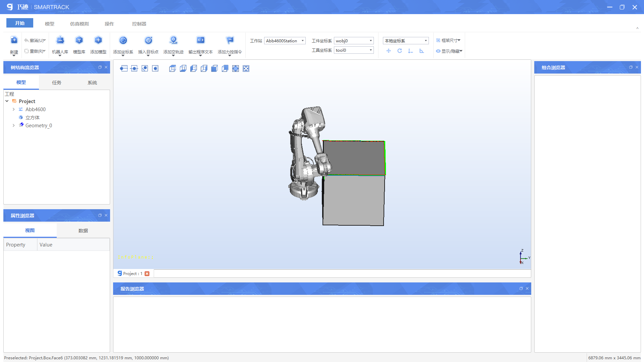The width and height of the screenshot is (644, 362).
Task: Close the 组合浏览器 panel
Action: [637, 67]
